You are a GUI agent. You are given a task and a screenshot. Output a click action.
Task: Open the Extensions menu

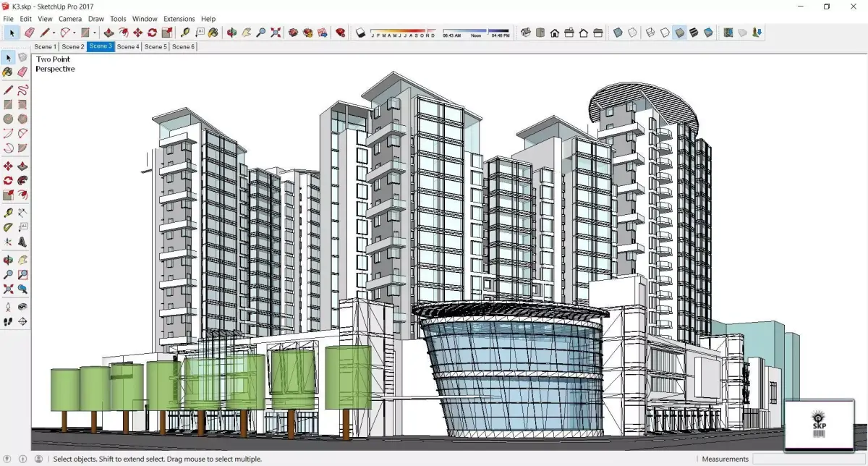coord(179,19)
